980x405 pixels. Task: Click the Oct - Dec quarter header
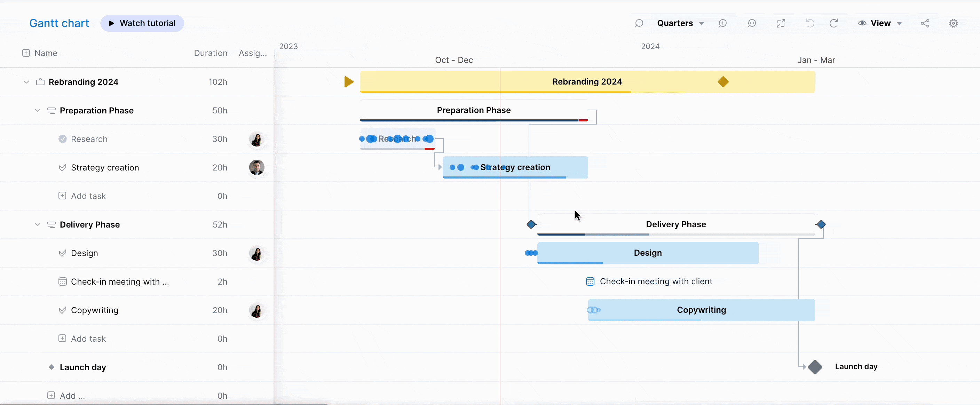454,60
